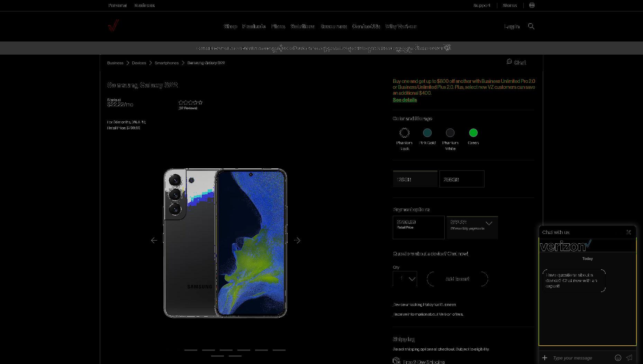Switch to the Business tab
643x364 pixels.
[x=145, y=5]
